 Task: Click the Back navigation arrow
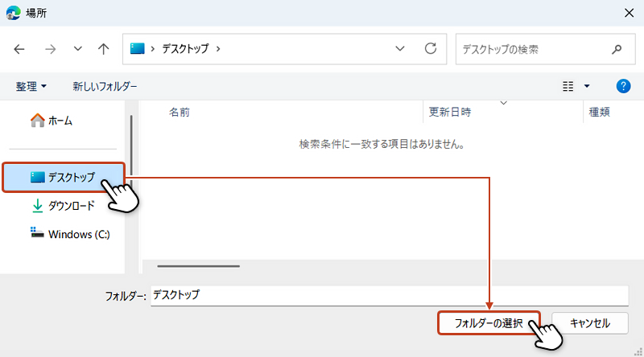click(x=19, y=49)
